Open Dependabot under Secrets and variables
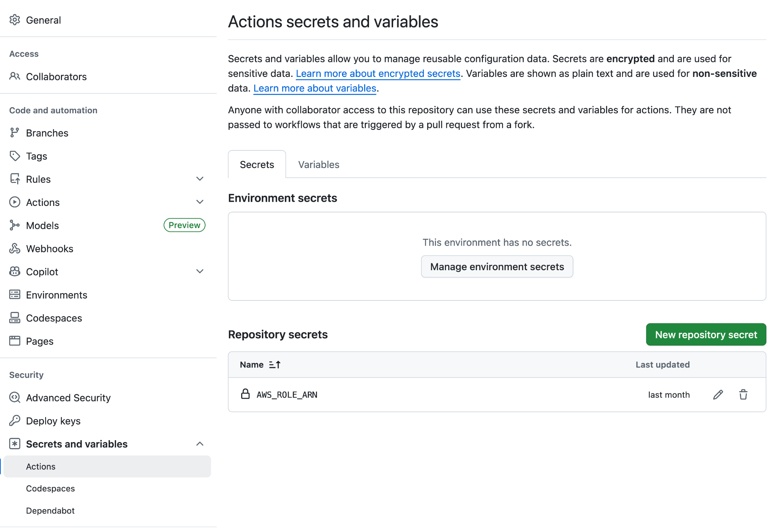This screenshot has height=532, width=784. [x=50, y=511]
